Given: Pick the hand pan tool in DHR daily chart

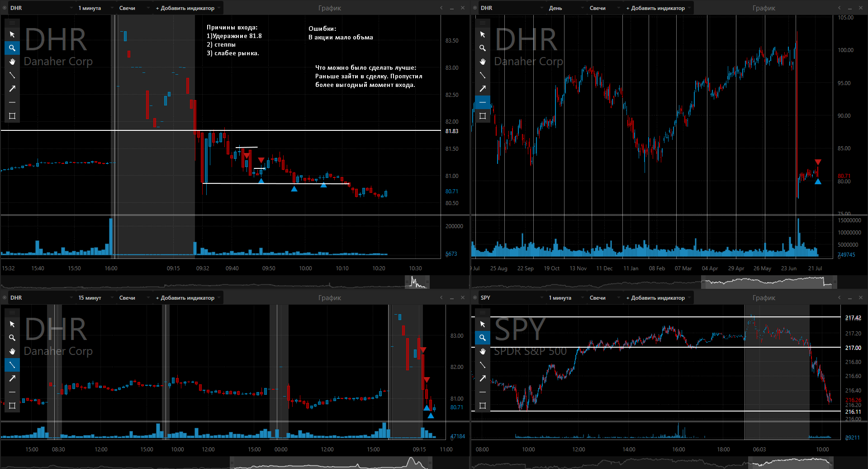Looking at the screenshot, I should pyautogui.click(x=483, y=62).
